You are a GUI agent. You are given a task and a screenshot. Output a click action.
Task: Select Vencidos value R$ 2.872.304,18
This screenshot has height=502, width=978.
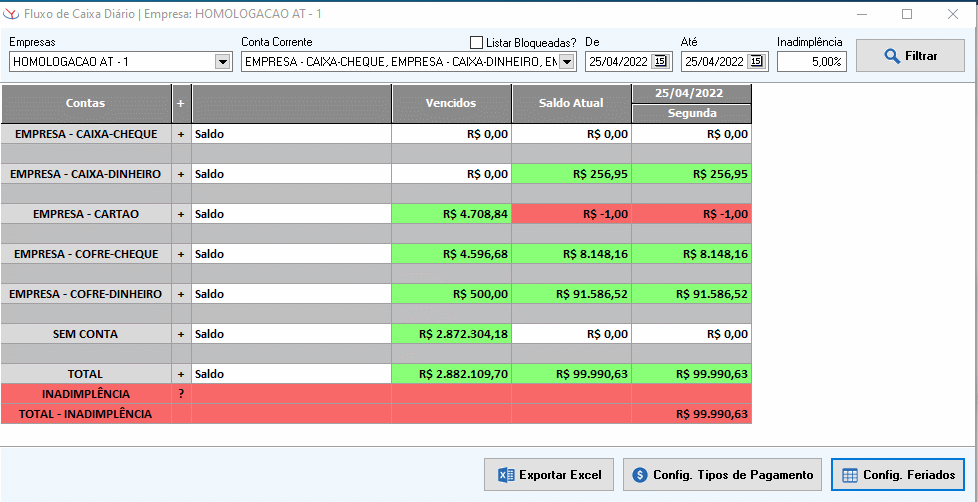(452, 334)
